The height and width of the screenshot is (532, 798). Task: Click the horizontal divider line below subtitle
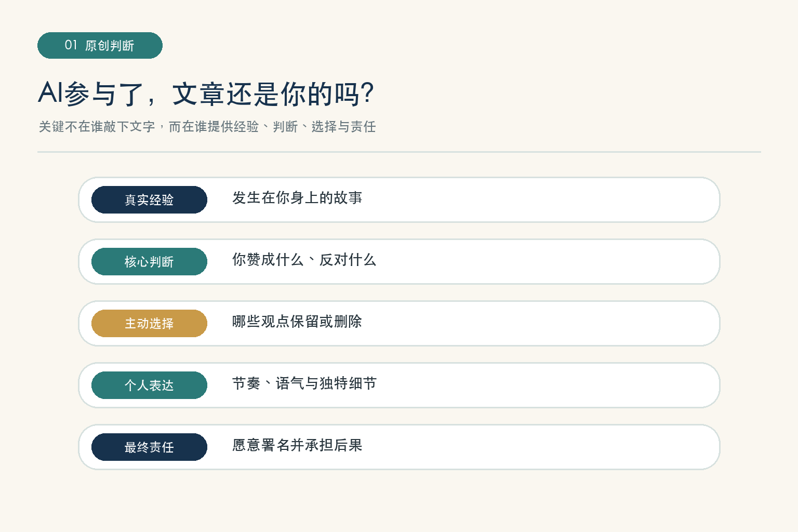[399, 152]
